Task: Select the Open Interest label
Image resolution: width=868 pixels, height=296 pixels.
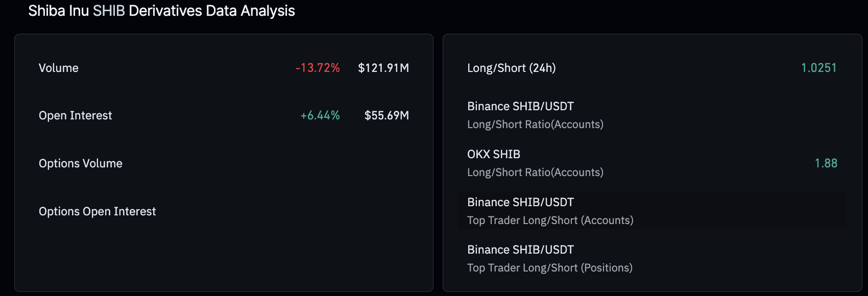Action: tap(75, 115)
